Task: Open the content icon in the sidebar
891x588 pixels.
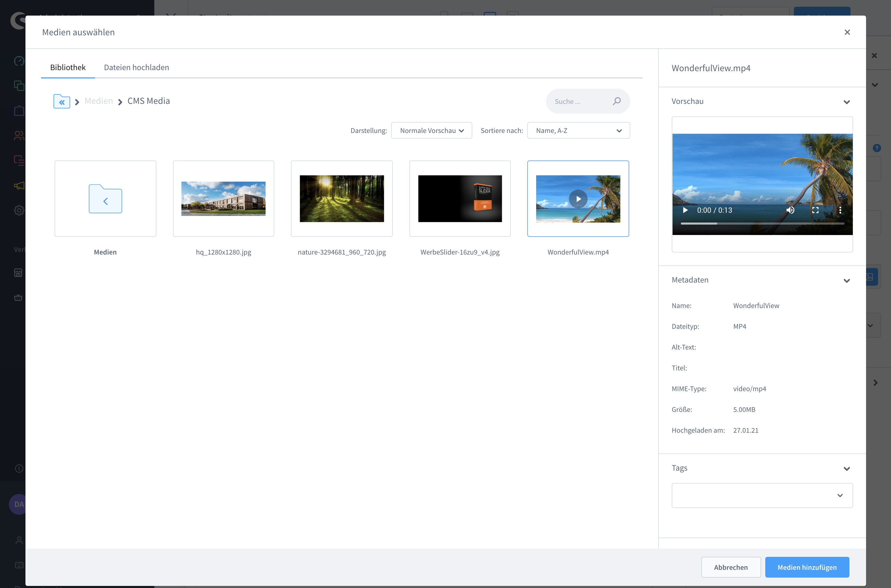Action: click(19, 161)
